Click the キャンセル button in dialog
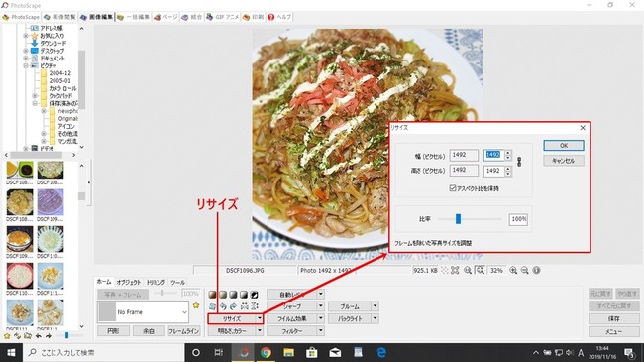The image size is (644, 362). click(564, 161)
